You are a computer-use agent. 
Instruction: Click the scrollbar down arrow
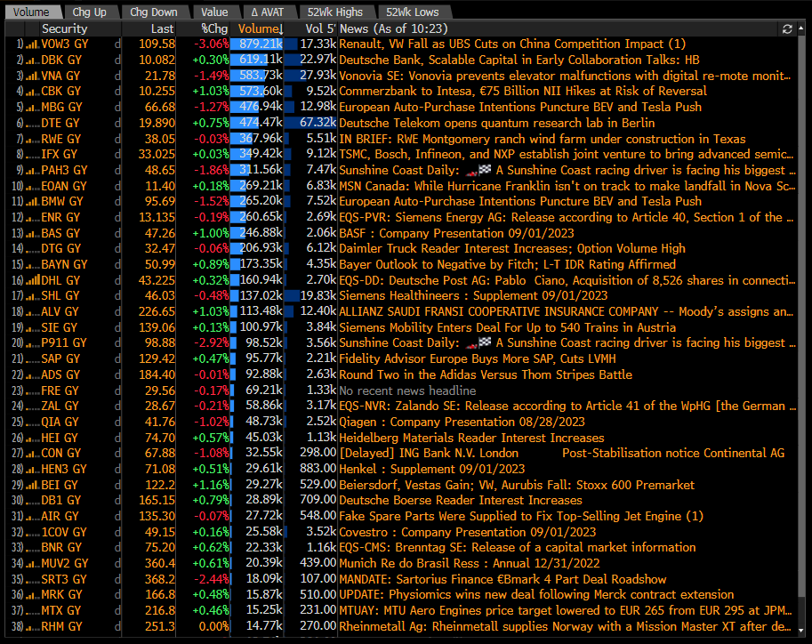click(801, 631)
